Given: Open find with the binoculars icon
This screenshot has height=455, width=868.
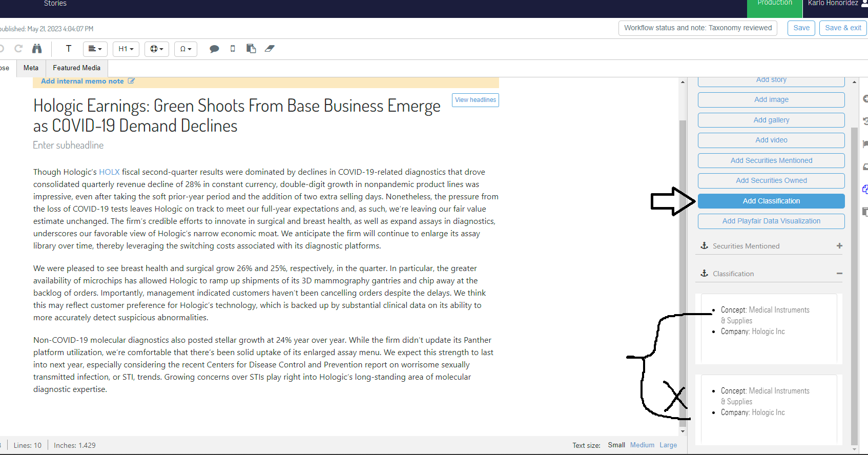Looking at the screenshot, I should pos(37,49).
